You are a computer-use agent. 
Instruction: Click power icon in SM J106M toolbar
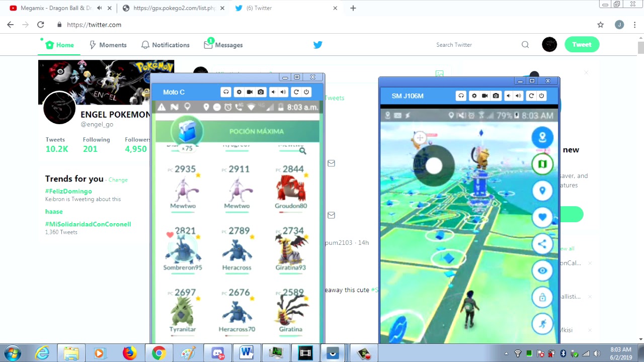541,96
